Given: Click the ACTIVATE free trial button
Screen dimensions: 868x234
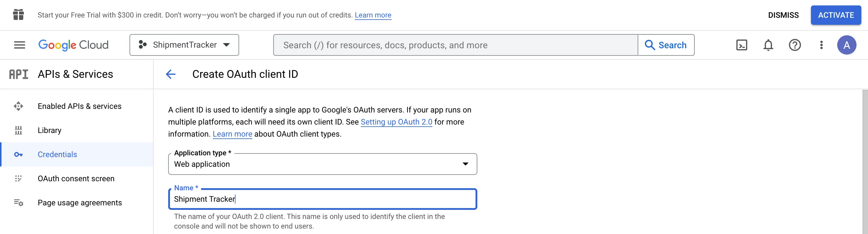Looking at the screenshot, I should (x=836, y=15).
